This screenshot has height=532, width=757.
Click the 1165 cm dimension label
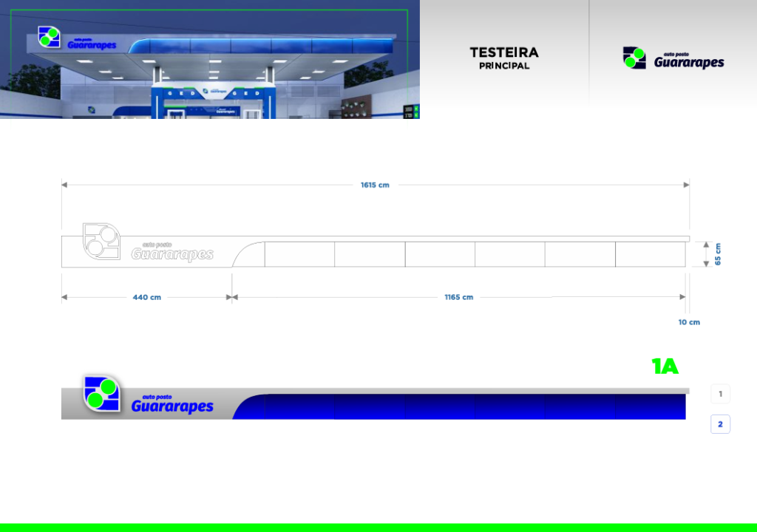click(x=458, y=297)
